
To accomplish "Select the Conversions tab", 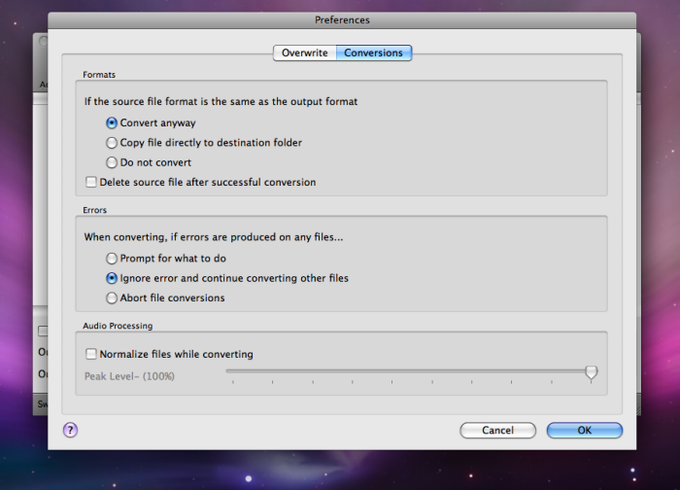I will pos(373,53).
